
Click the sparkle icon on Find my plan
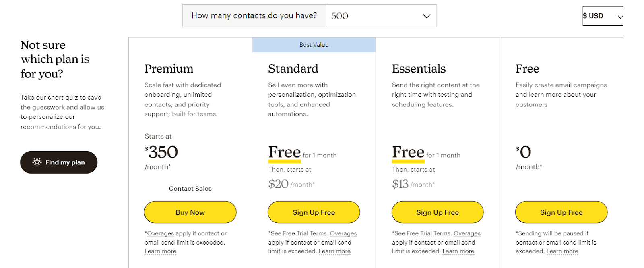(x=37, y=162)
